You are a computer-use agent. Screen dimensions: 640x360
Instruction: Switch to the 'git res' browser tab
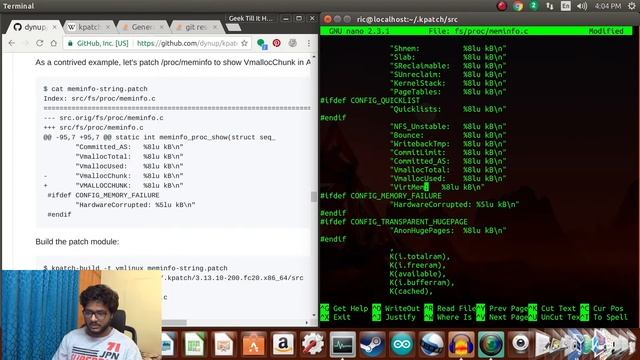(x=196, y=27)
